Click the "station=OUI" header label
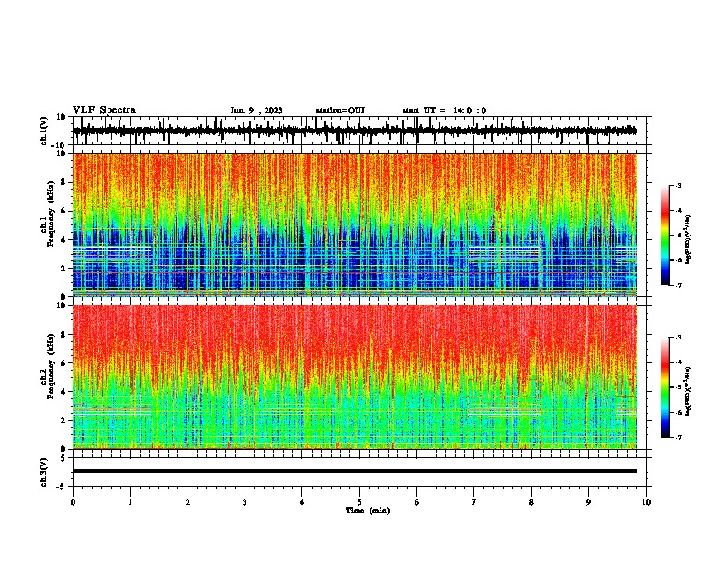Image resolution: width=728 pixels, height=563 pixels. (x=340, y=110)
